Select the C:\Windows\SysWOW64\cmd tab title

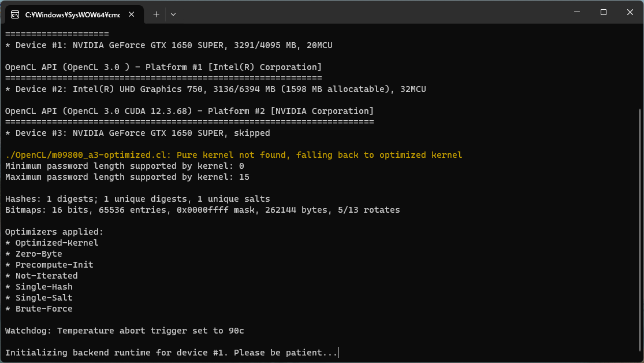pyautogui.click(x=72, y=14)
